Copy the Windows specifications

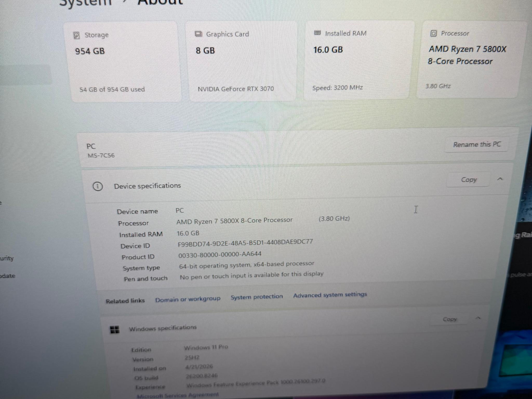coord(450,319)
